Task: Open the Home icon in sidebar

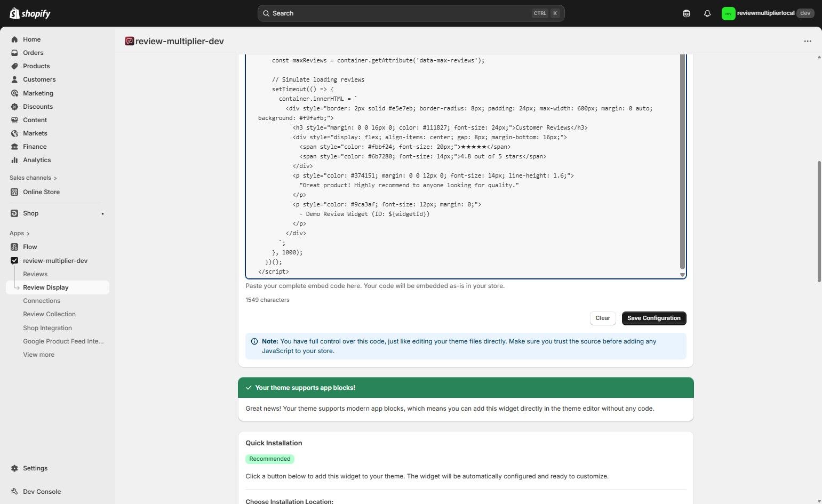Action: tap(14, 39)
